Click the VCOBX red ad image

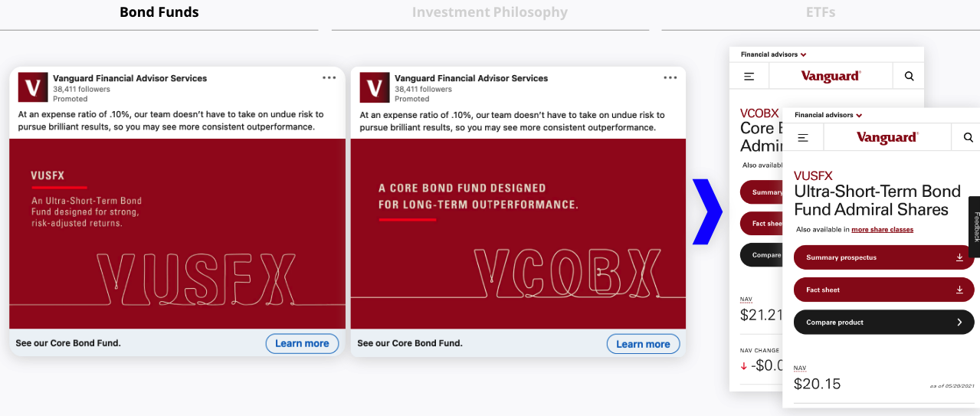[518, 234]
